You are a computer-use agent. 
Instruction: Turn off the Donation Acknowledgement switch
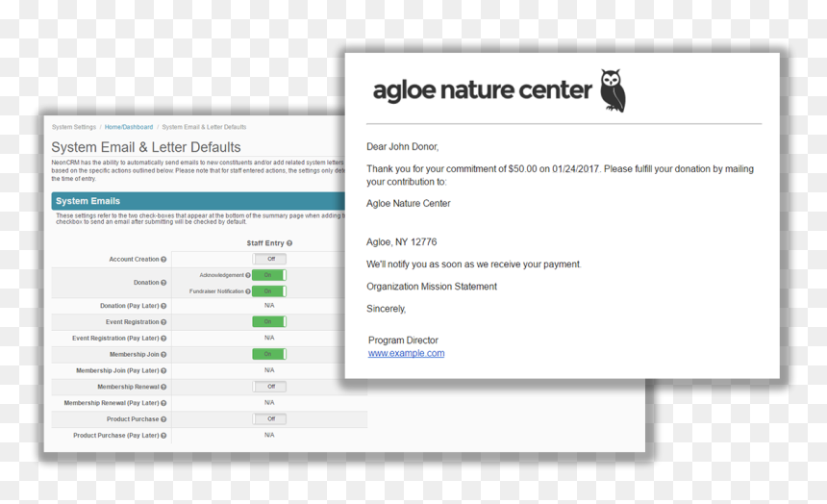point(269,275)
